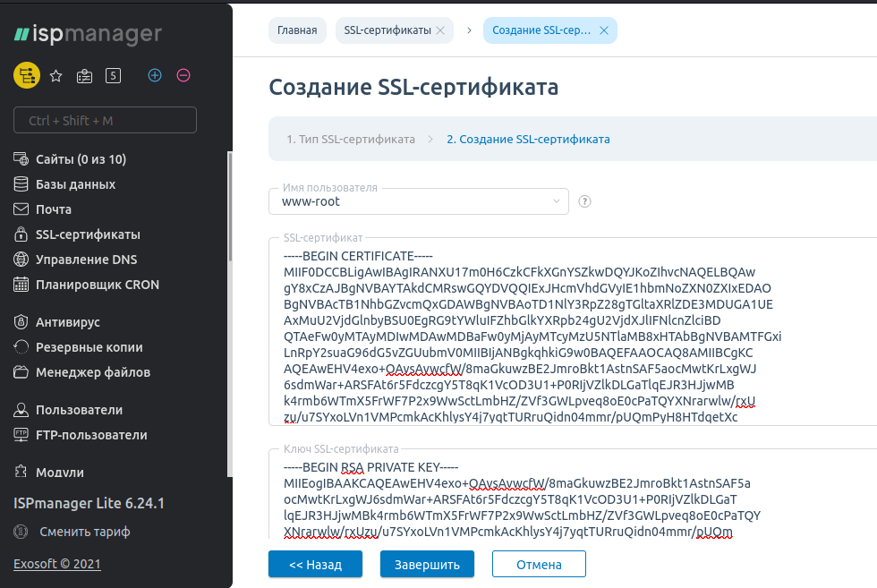Image resolution: width=877 pixels, height=588 pixels.
Task: Click the blue plus add icon
Action: pos(154,75)
